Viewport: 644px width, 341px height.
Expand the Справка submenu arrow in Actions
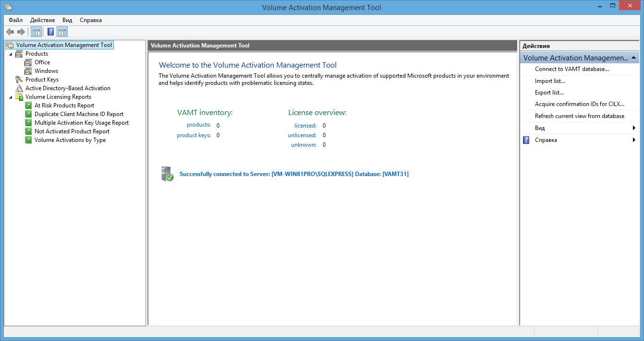(x=634, y=140)
